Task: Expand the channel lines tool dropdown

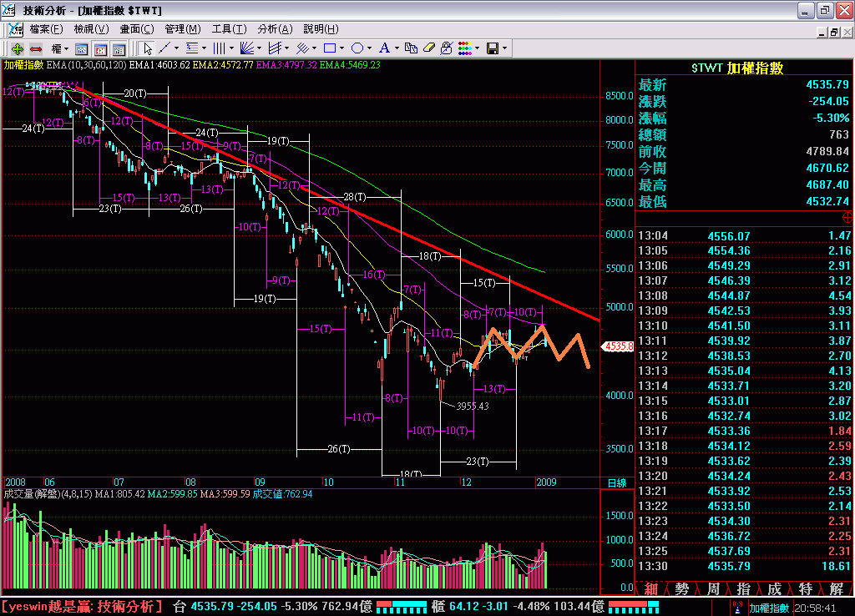Action: click(x=287, y=48)
